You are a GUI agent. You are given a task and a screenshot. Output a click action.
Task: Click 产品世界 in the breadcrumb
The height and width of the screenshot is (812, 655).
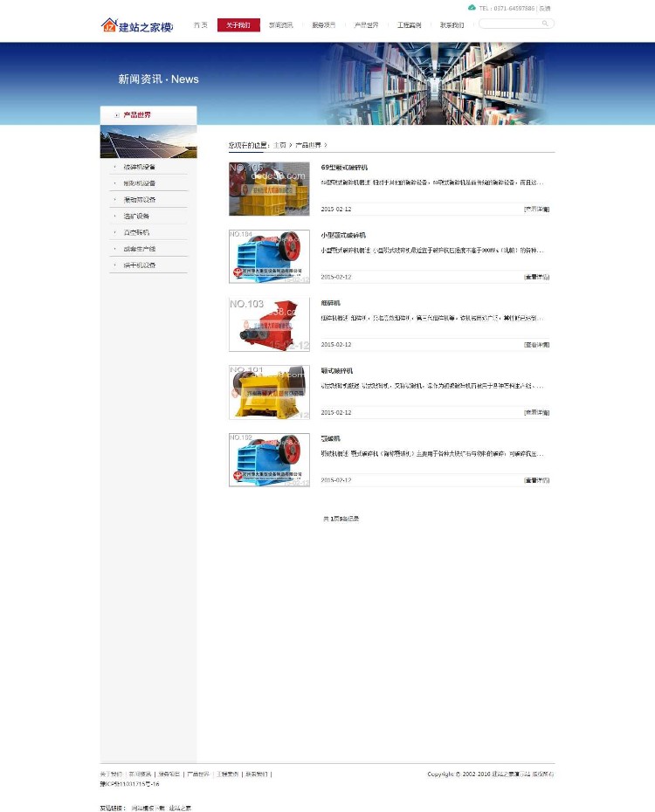pos(308,145)
